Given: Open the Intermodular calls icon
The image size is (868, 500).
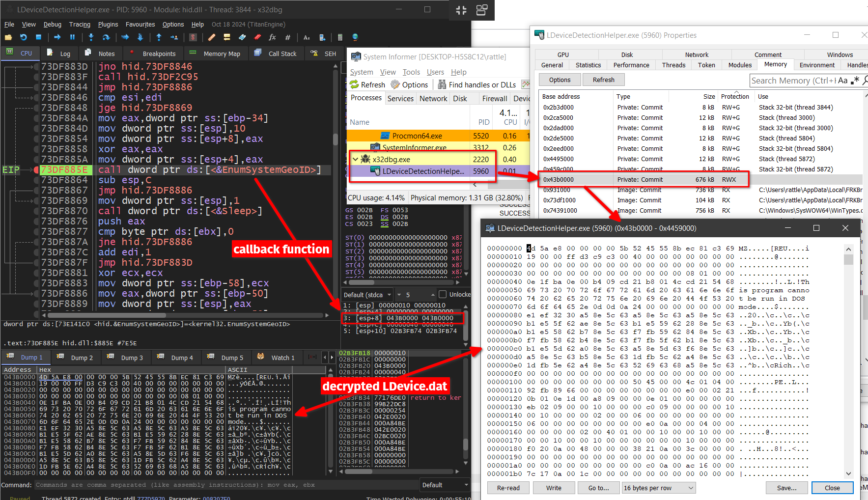Looking at the screenshot, I should [x=322, y=37].
